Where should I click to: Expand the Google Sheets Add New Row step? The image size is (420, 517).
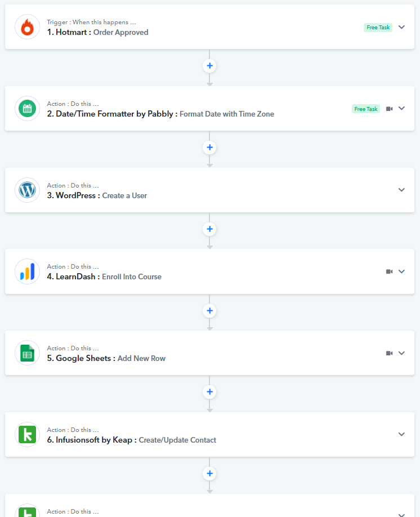tap(401, 353)
